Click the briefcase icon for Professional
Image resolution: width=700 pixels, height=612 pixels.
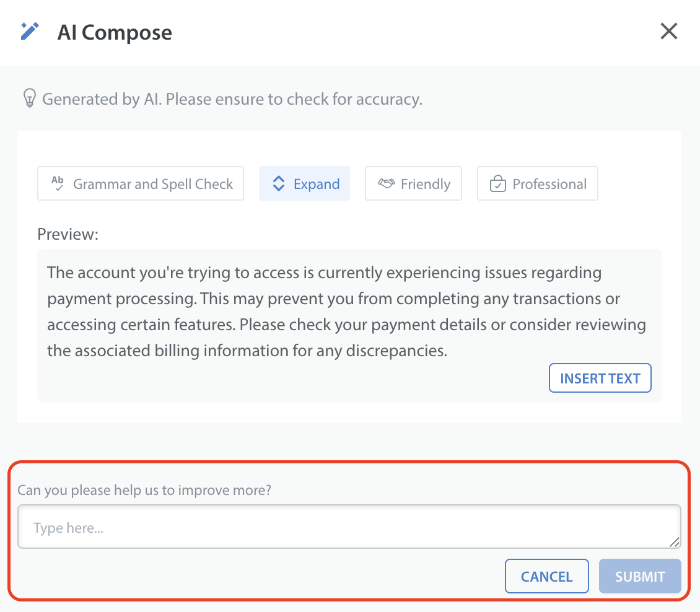point(498,184)
